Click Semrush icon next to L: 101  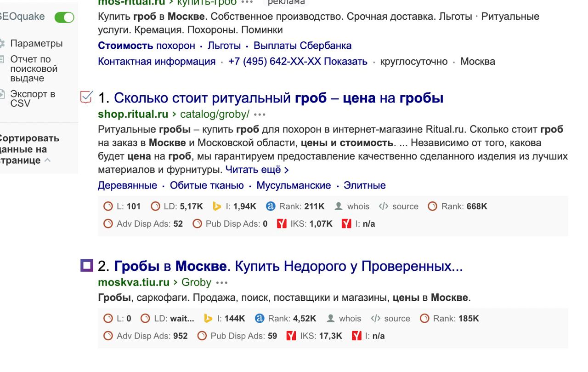(x=107, y=206)
